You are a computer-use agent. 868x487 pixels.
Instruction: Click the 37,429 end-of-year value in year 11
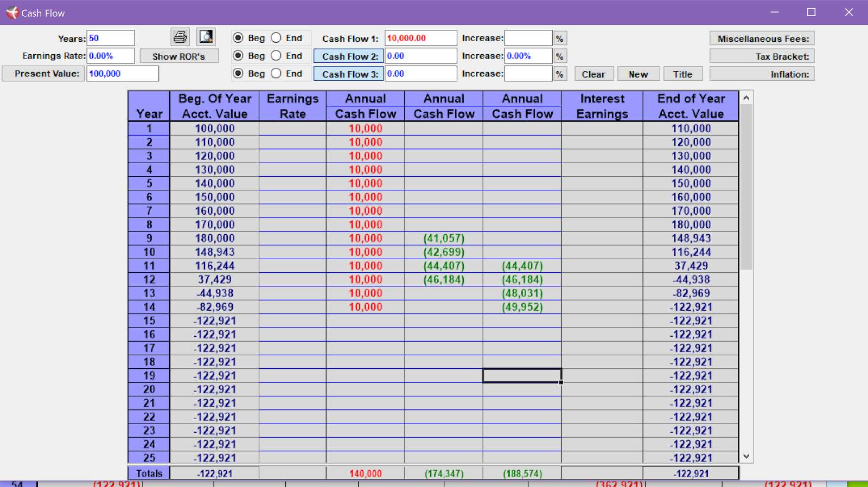tap(691, 266)
